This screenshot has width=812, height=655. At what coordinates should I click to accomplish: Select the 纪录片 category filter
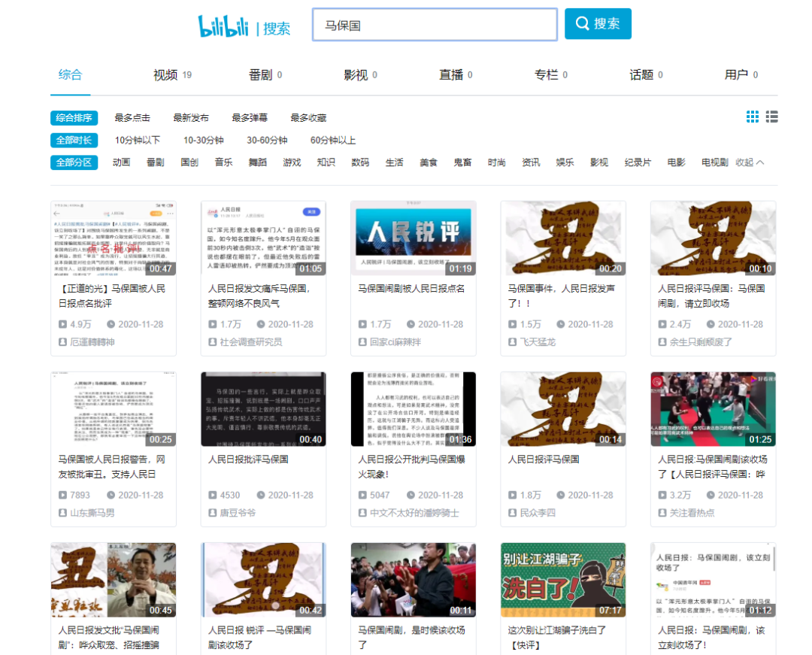pos(638,162)
